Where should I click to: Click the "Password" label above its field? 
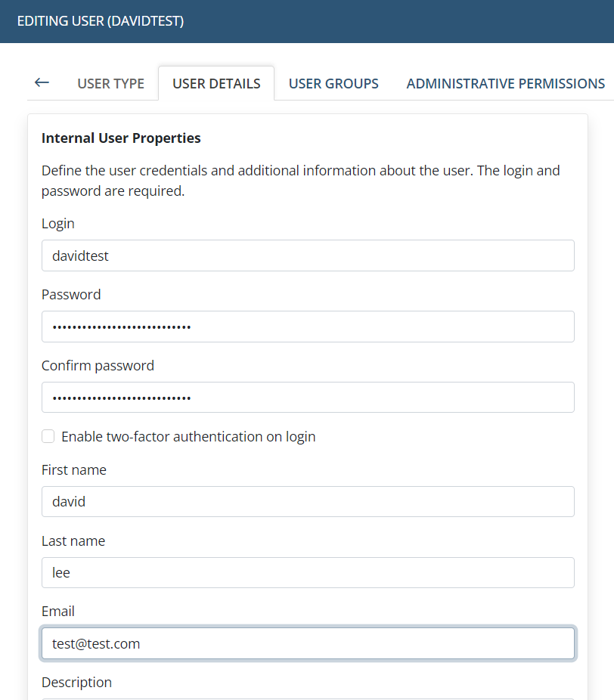click(71, 295)
